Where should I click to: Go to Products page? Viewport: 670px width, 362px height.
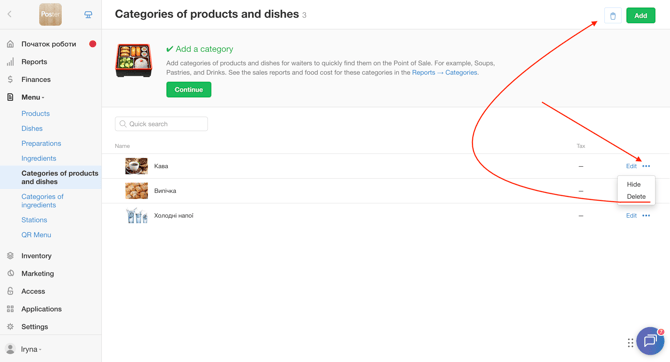coord(35,113)
